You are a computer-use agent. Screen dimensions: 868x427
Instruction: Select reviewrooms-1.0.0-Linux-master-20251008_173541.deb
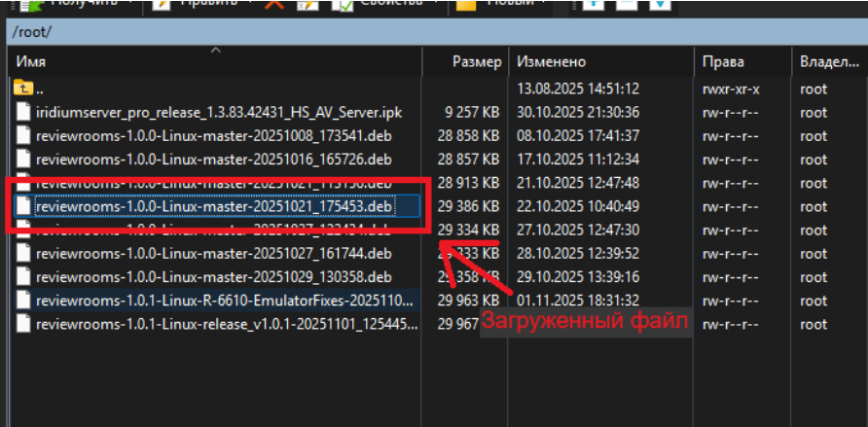click(x=214, y=136)
